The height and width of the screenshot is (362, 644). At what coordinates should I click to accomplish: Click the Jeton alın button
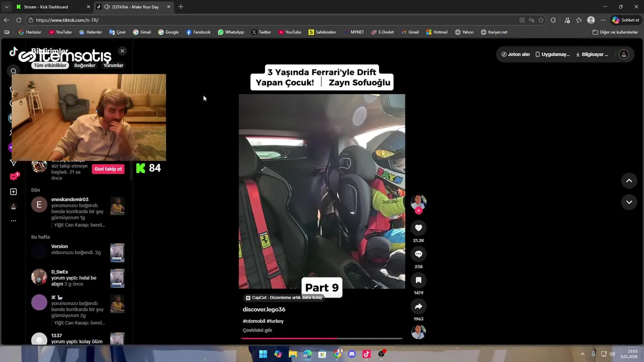click(x=516, y=54)
